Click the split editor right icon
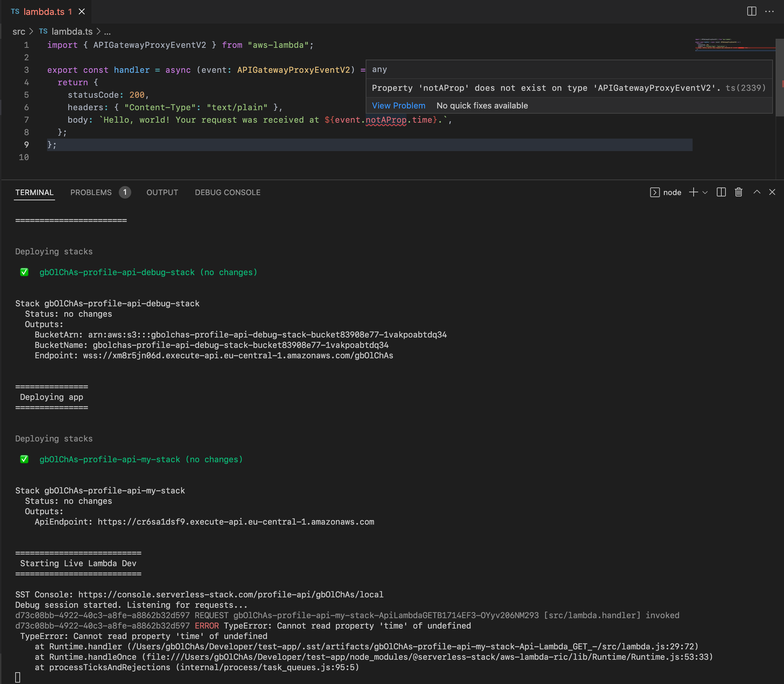 pos(751,11)
